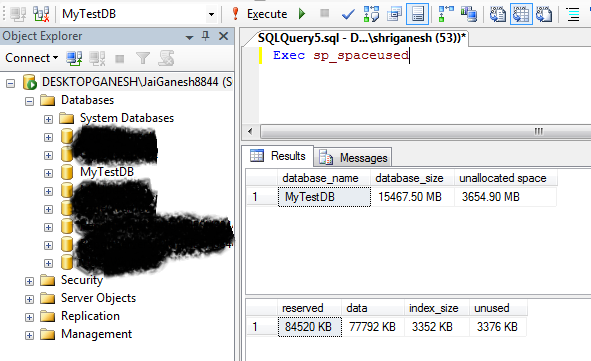This screenshot has height=361, width=591.
Task: Expand the Management folder
Action: pos(29,335)
